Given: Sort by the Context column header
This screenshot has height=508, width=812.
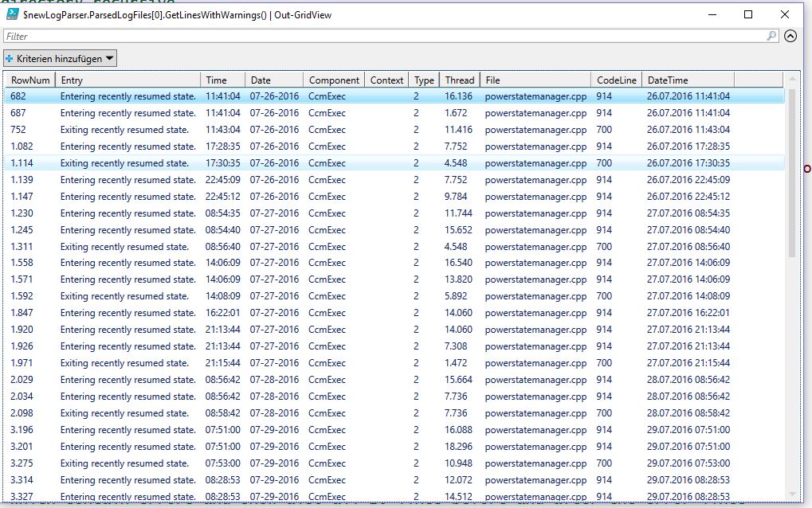Looking at the screenshot, I should (x=386, y=80).
